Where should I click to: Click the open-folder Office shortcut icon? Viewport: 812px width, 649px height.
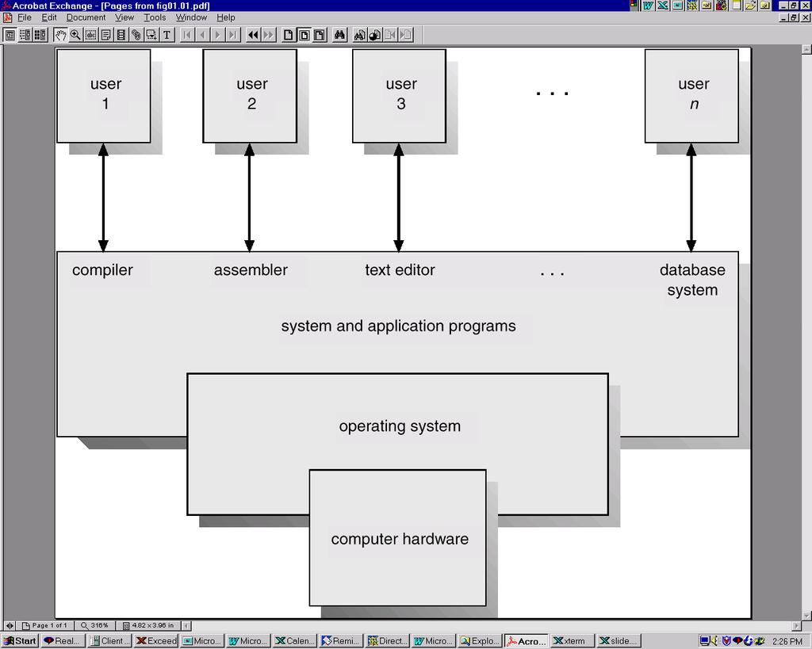point(750,6)
